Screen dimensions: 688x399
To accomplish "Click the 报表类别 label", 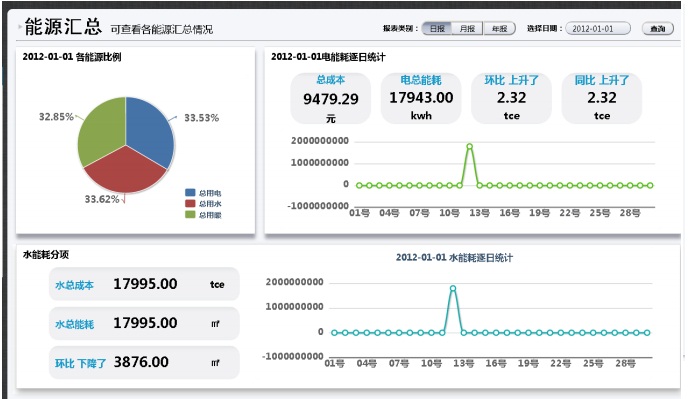I will click(x=400, y=29).
